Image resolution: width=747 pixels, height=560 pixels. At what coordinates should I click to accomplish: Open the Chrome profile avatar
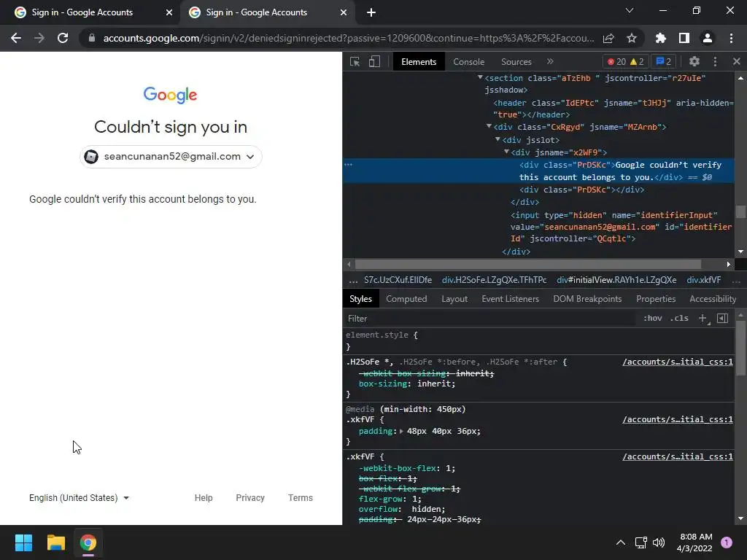708,38
